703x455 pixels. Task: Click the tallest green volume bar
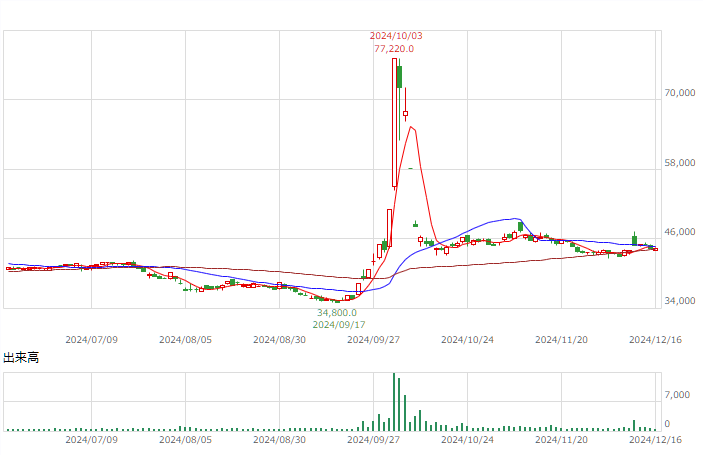pyautogui.click(x=394, y=402)
